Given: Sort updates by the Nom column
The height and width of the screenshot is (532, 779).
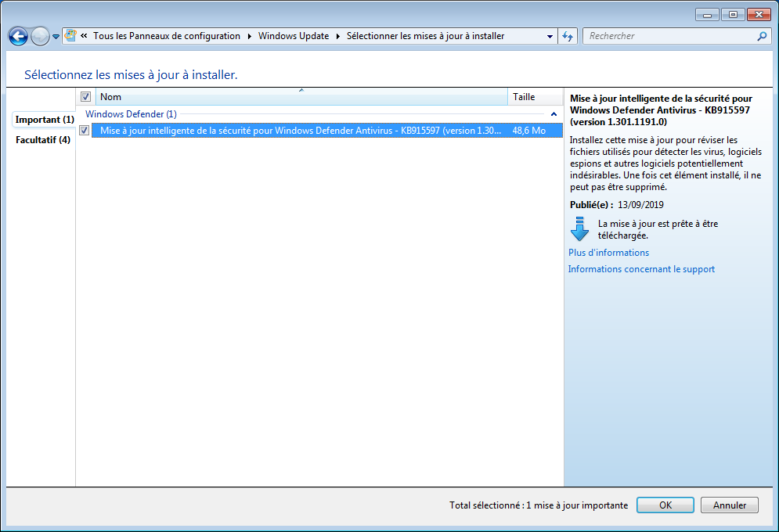Looking at the screenshot, I should [301, 97].
